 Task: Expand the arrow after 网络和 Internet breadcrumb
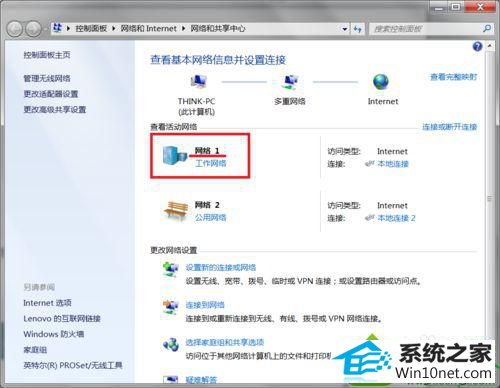click(x=183, y=29)
